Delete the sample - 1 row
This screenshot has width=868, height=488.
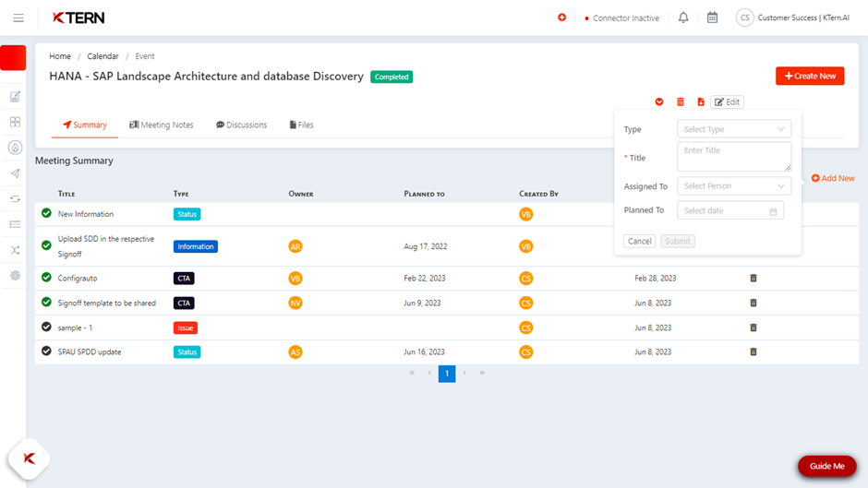pos(753,327)
